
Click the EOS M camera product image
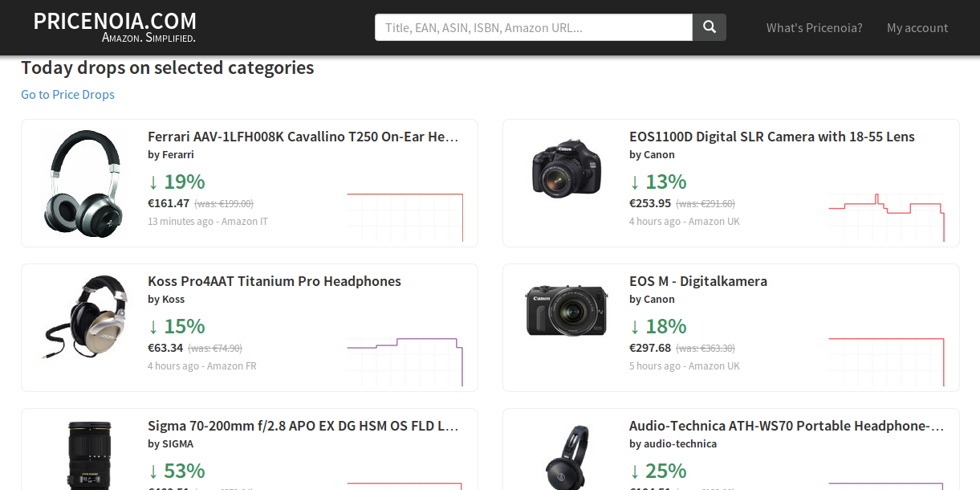pyautogui.click(x=567, y=309)
